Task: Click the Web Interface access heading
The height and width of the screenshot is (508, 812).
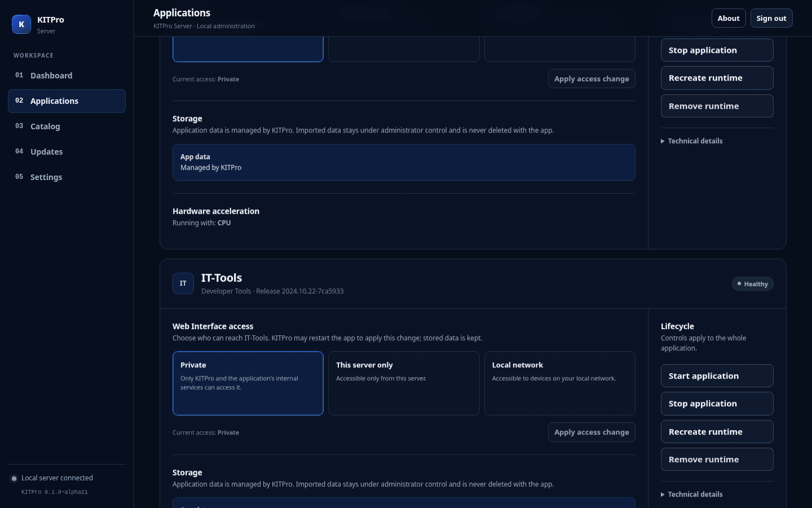Action: point(213,326)
